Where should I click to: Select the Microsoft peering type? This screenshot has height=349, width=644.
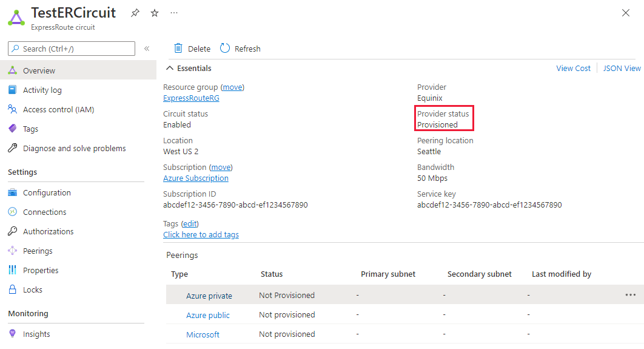click(x=203, y=334)
